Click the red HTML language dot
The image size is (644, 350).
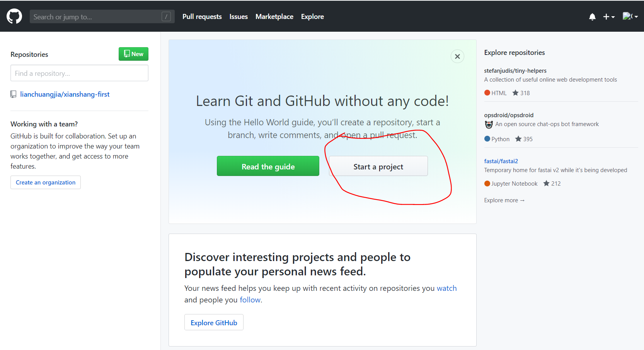(x=487, y=92)
